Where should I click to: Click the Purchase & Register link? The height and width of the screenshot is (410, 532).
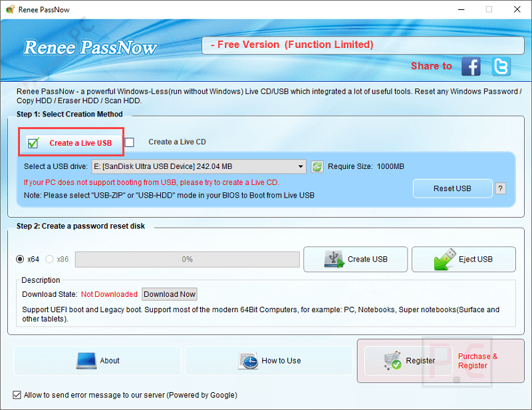[477, 361]
